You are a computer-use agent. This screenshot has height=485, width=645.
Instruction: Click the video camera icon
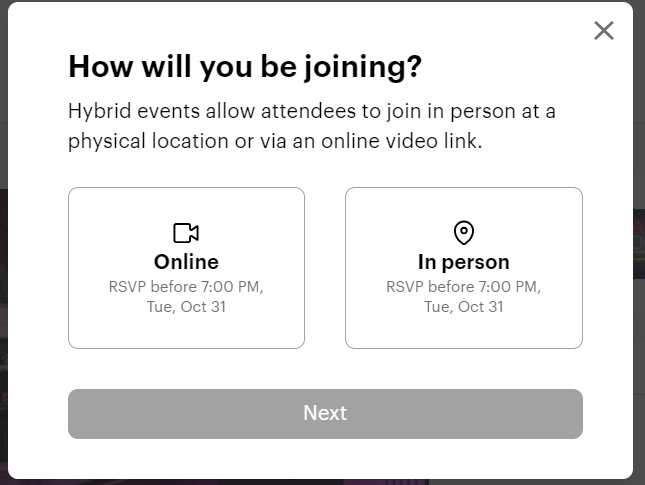(x=186, y=233)
